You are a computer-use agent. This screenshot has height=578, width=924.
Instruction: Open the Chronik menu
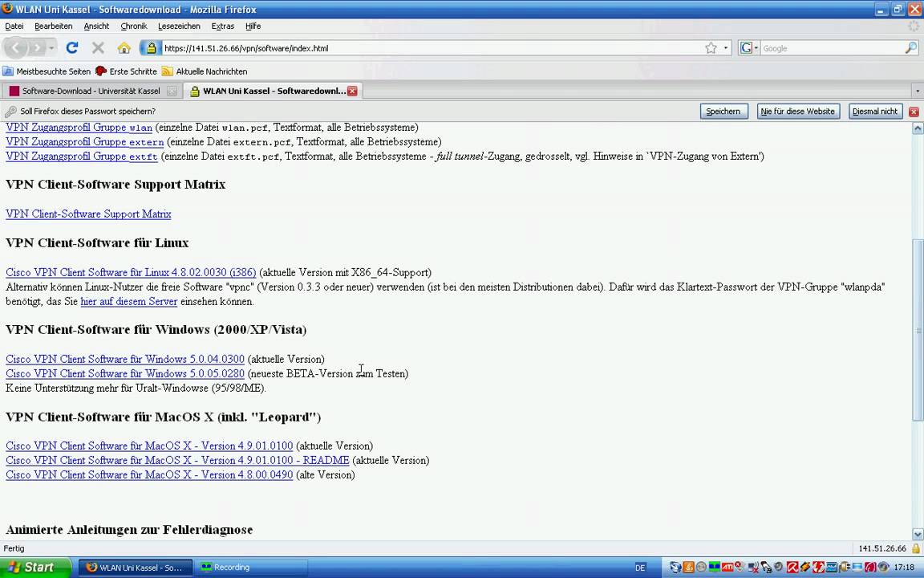(134, 26)
